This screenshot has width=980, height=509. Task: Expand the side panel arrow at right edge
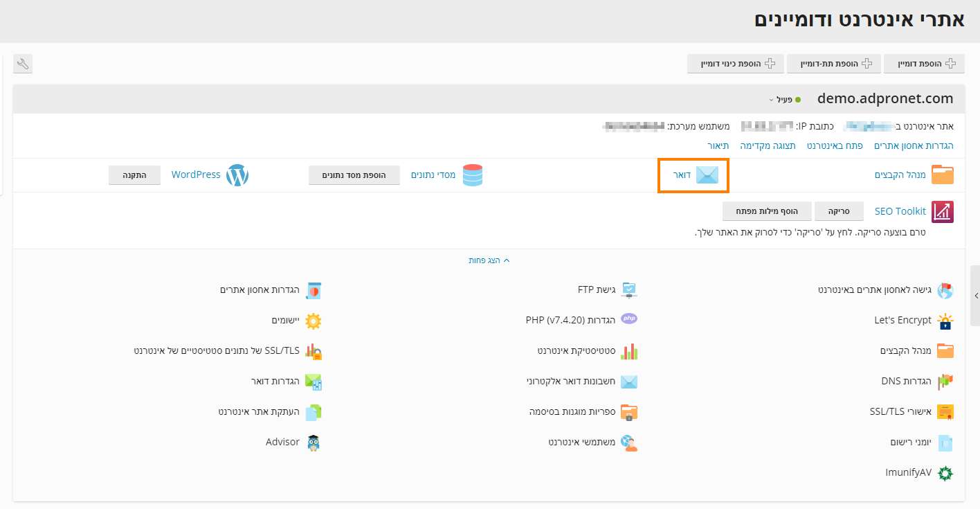976,296
